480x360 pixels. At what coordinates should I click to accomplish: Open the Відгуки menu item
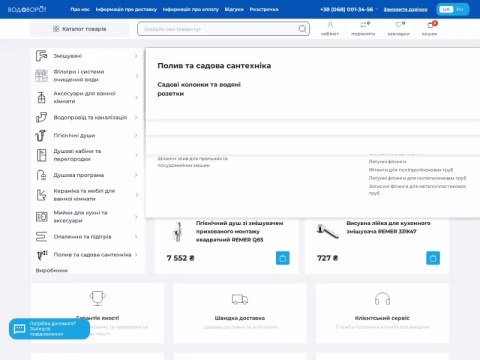(x=234, y=9)
